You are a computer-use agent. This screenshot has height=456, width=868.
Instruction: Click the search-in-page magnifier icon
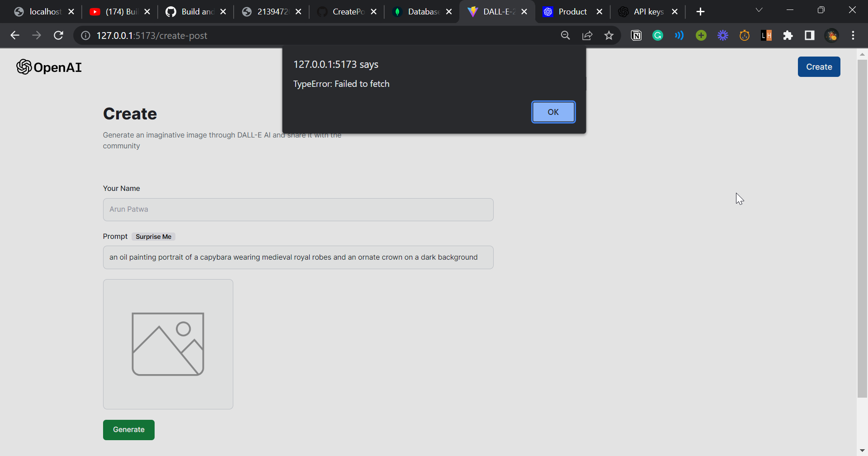[566, 35]
